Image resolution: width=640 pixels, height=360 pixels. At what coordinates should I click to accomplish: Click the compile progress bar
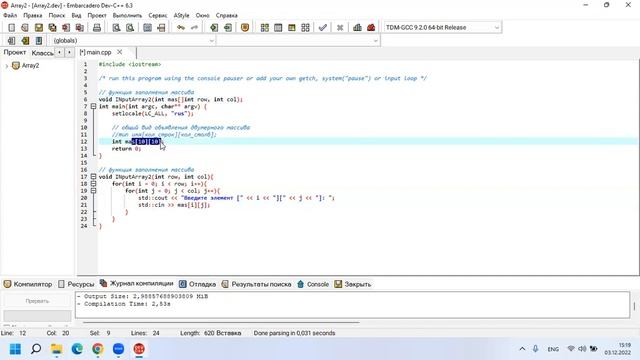37,316
